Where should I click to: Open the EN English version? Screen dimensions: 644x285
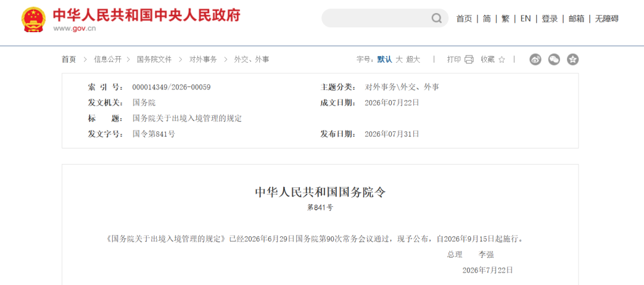[525, 18]
